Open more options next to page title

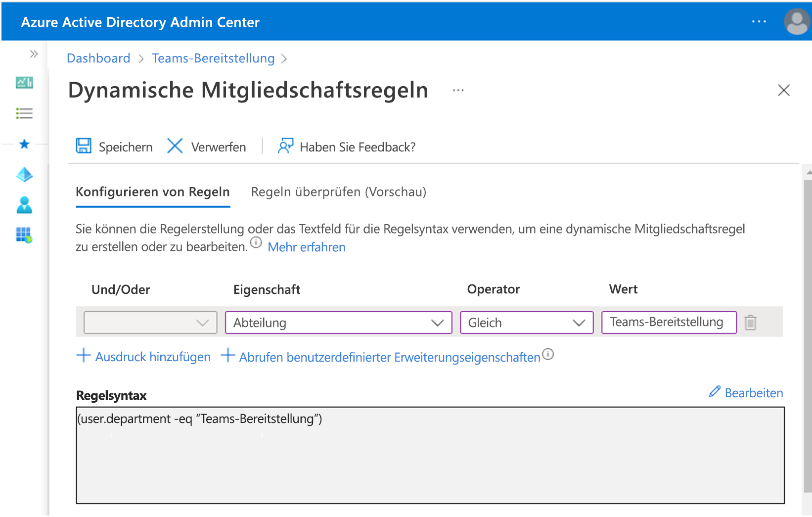458,91
